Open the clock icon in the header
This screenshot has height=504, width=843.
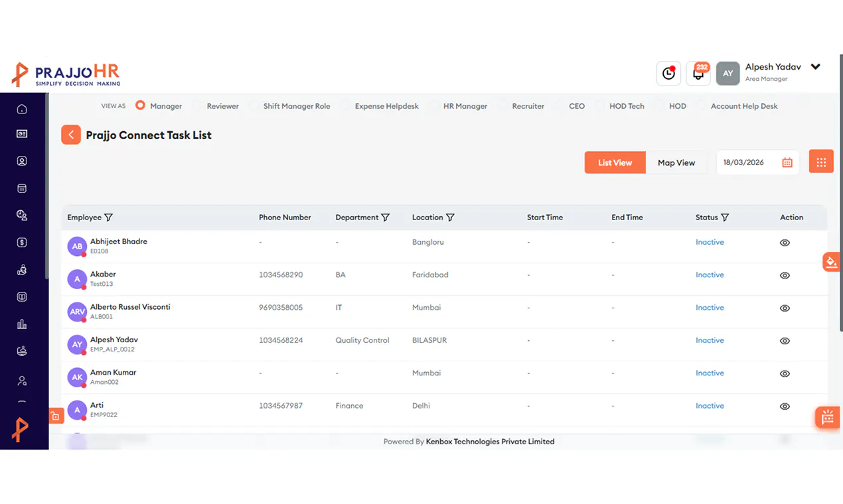(x=668, y=74)
